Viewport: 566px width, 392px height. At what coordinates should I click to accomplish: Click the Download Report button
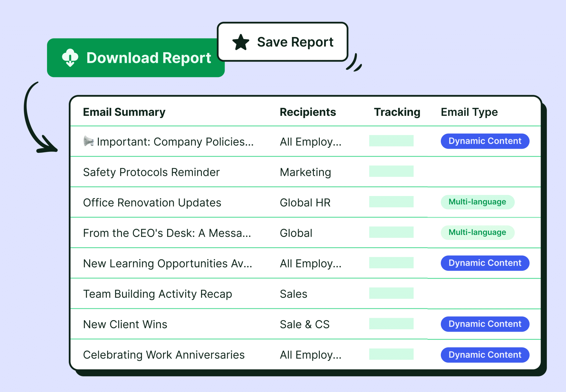[136, 58]
